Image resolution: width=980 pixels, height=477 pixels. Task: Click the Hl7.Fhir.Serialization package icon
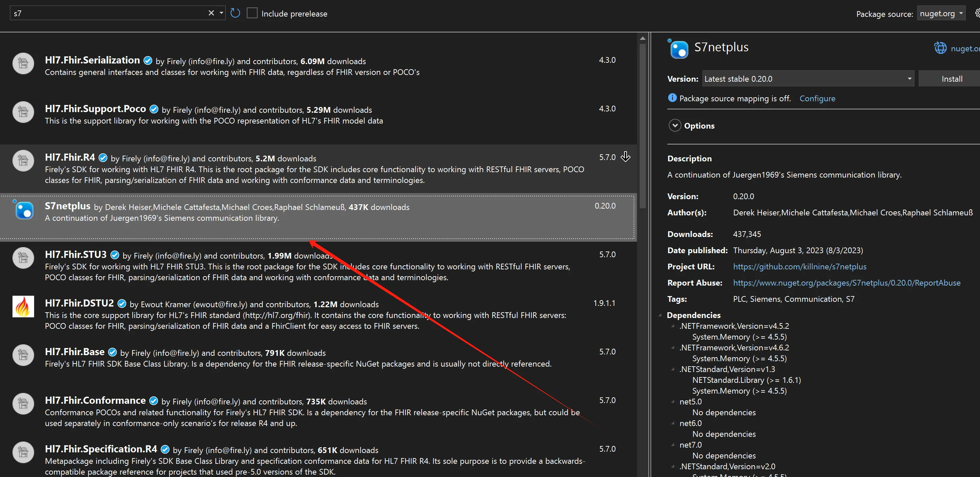click(x=23, y=63)
